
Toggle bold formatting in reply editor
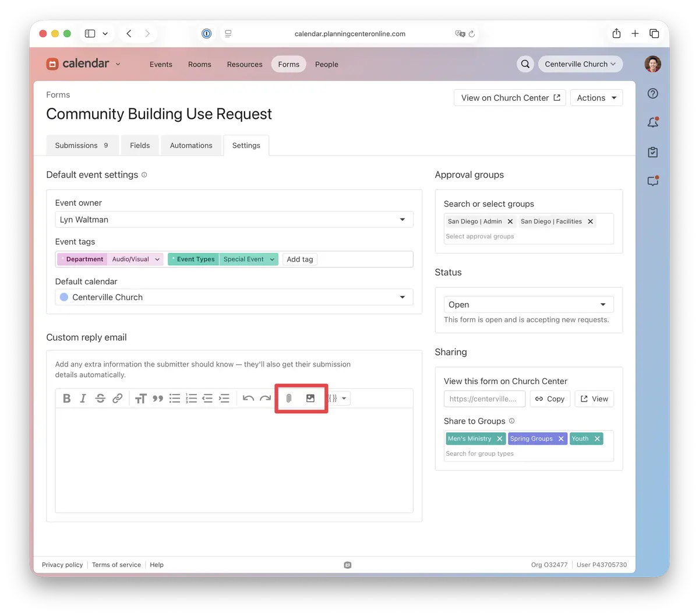(x=66, y=399)
